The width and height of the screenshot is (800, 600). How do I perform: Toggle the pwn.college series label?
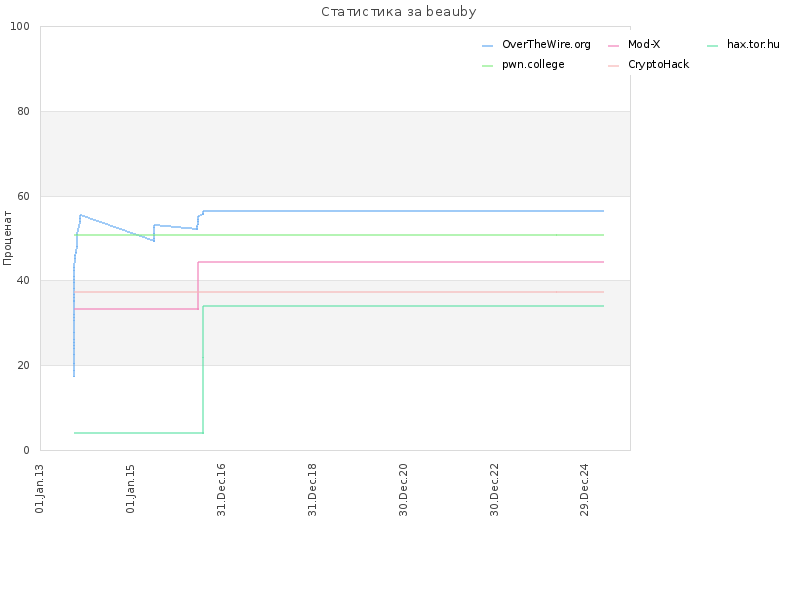point(533,64)
